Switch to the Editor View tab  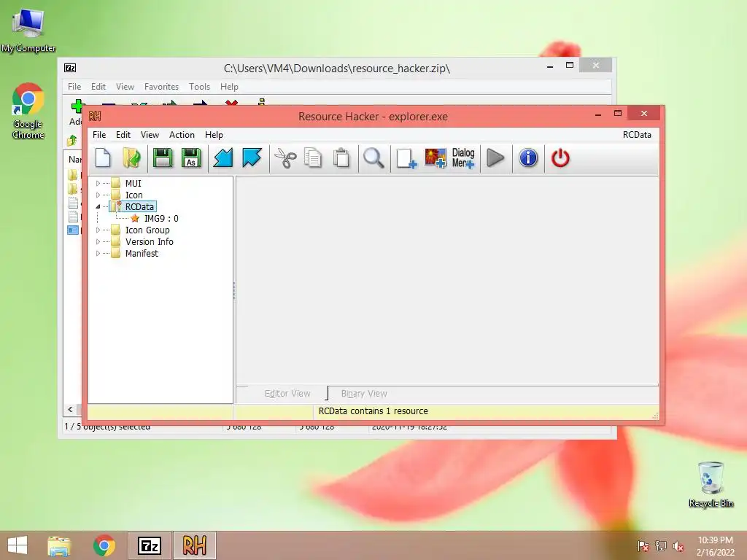point(287,393)
